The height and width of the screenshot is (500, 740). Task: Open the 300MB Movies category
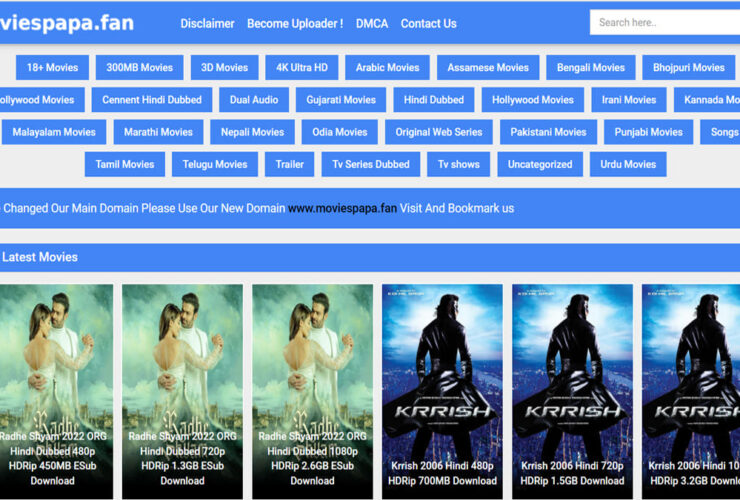pos(140,68)
